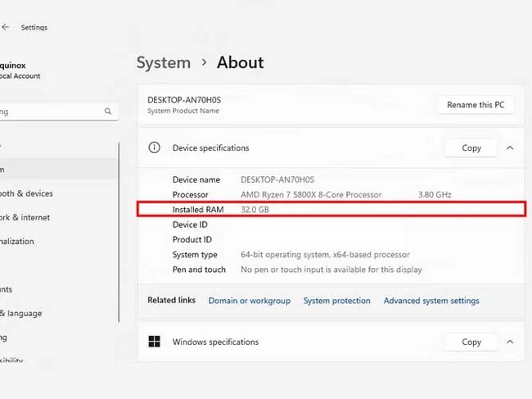Open the System protection link
Image resolution: width=532 pixels, height=399 pixels.
tap(336, 301)
